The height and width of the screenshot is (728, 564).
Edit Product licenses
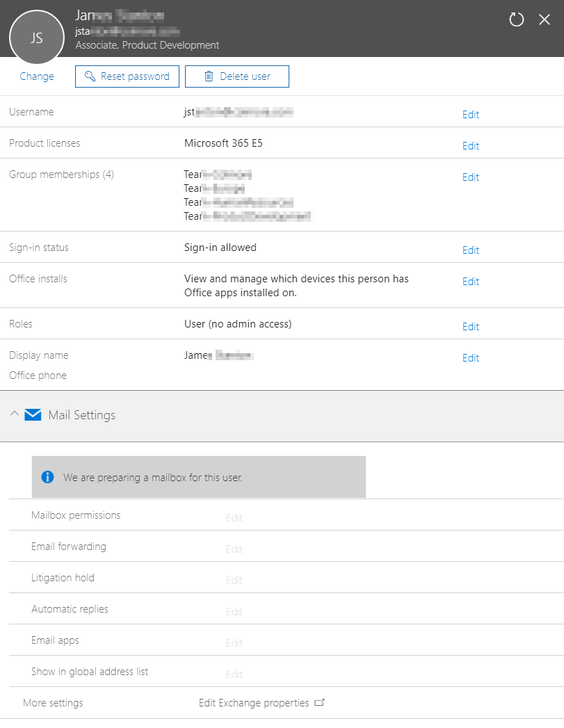(471, 146)
